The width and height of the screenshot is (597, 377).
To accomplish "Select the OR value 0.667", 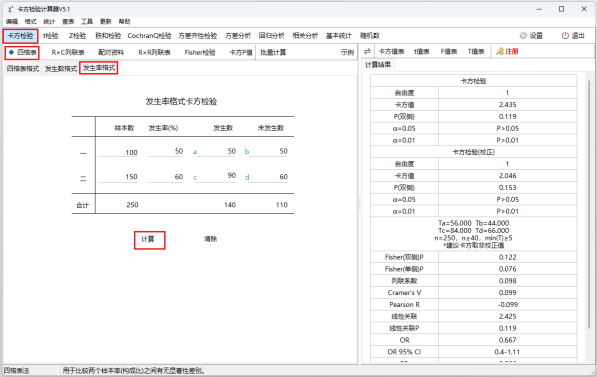I will (508, 340).
